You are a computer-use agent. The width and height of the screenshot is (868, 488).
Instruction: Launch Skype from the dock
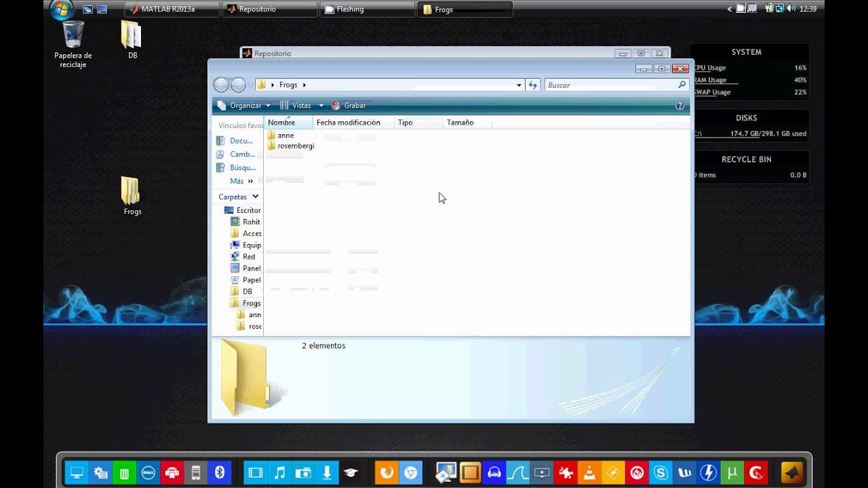point(660,472)
